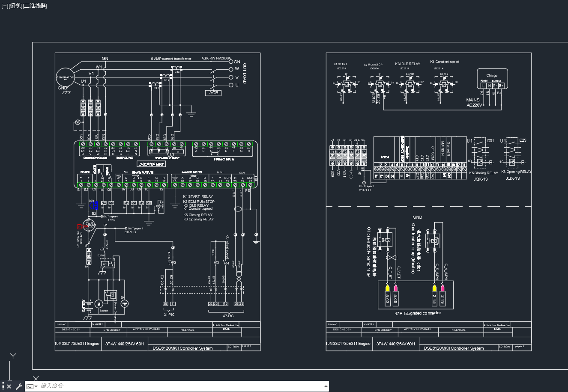Image resolution: width=568 pixels, height=392 pixels.
Task: Select the 'K1 START RELAY' legend line
Action: tap(198, 197)
